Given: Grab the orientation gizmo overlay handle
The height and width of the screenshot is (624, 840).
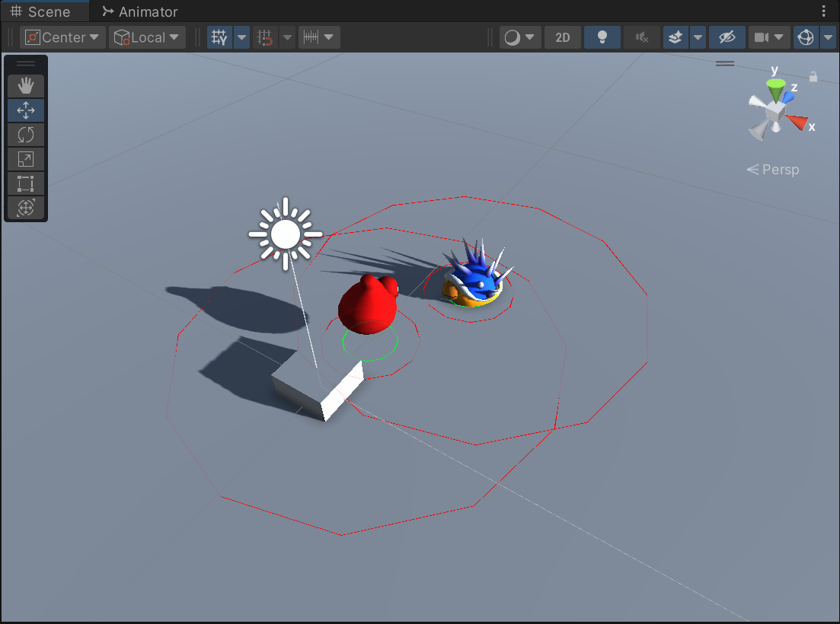Looking at the screenshot, I should tap(725, 63).
